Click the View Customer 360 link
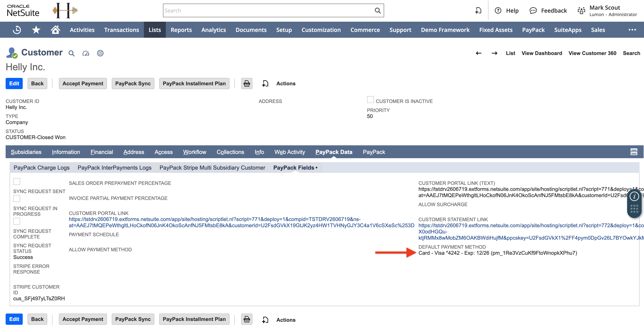Image resolution: width=644 pixels, height=332 pixels. [x=592, y=53]
